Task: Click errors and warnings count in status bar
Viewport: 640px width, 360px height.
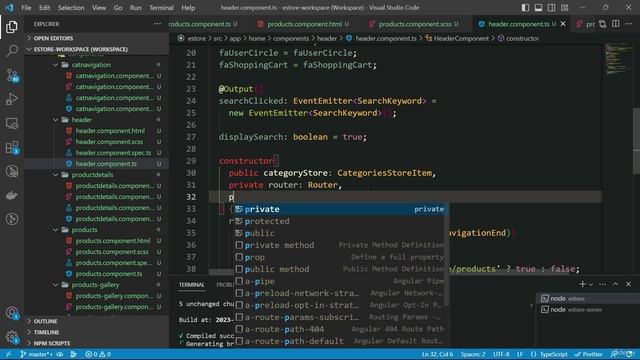Action: point(98,354)
